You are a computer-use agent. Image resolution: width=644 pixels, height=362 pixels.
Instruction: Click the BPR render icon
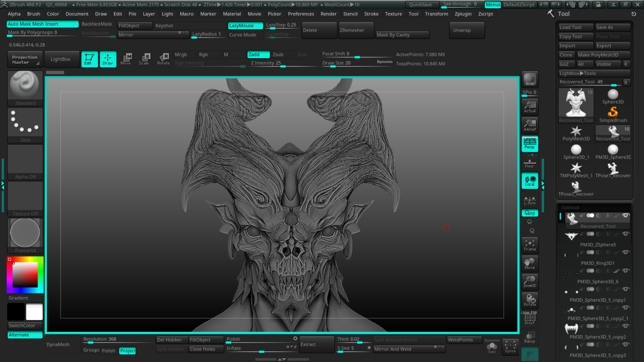530,79
